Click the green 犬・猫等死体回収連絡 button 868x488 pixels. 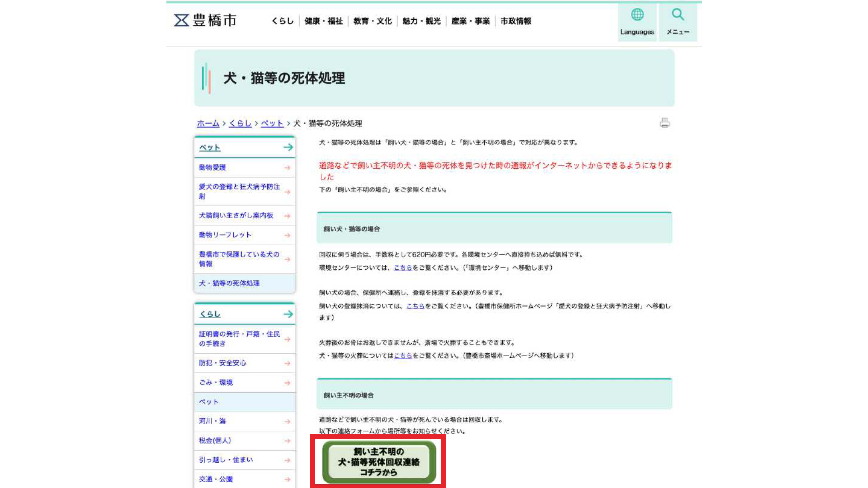(x=379, y=462)
